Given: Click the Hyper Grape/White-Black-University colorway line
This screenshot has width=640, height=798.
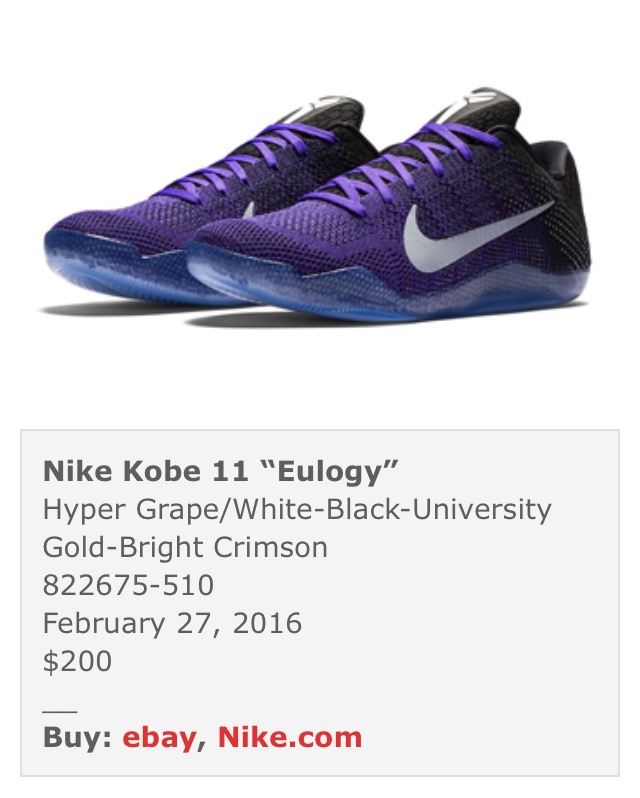Looking at the screenshot, I should [x=297, y=509].
